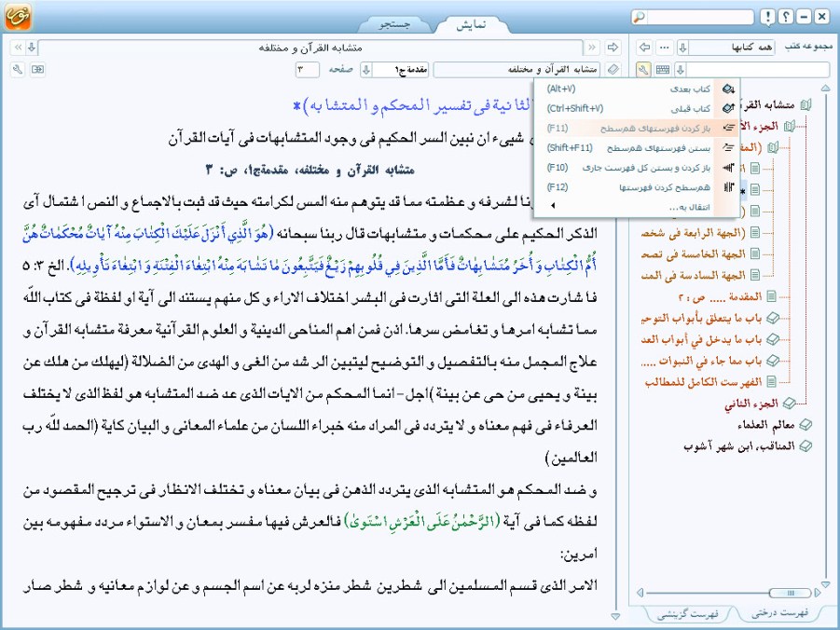The height and width of the screenshot is (630, 840).
Task: Switch to the نمایش tab
Action: click(471, 24)
